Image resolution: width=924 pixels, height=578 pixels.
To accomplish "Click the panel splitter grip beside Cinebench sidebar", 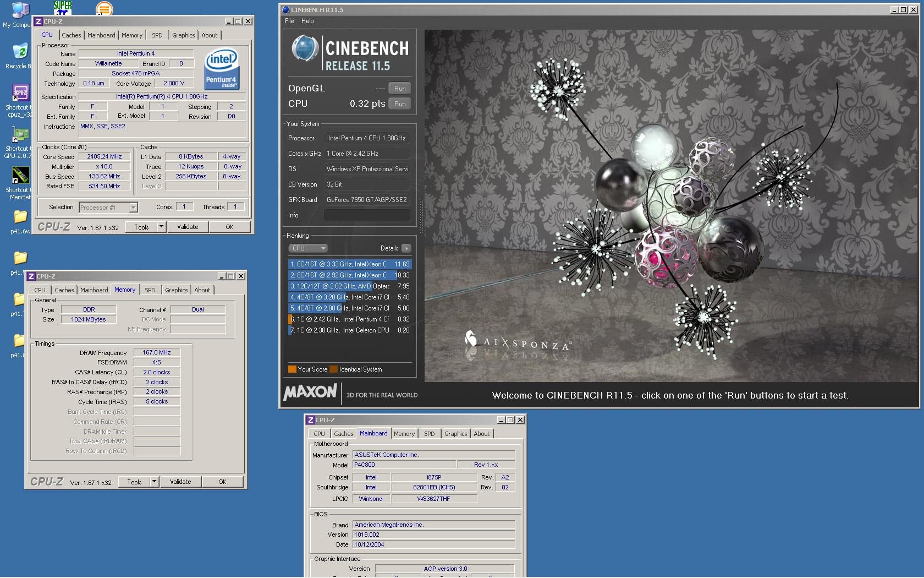I will coord(421,217).
